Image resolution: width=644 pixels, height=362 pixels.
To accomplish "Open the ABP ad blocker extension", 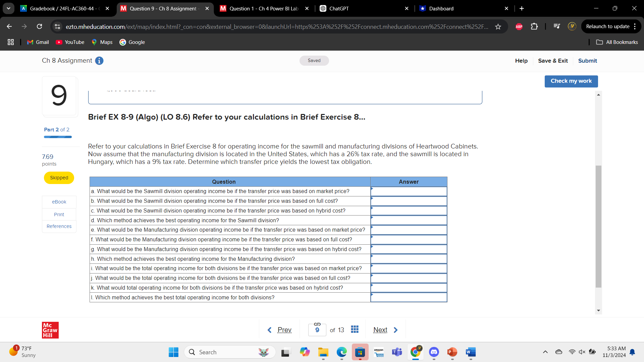I will pos(519,26).
